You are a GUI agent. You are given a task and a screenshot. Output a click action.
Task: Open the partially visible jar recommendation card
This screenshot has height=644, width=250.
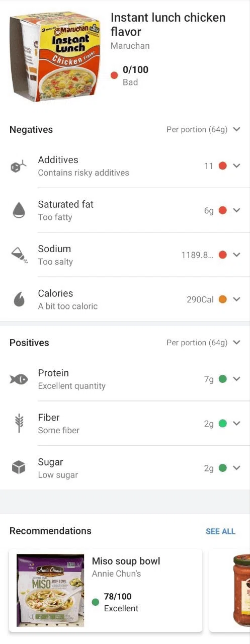[x=229, y=590]
